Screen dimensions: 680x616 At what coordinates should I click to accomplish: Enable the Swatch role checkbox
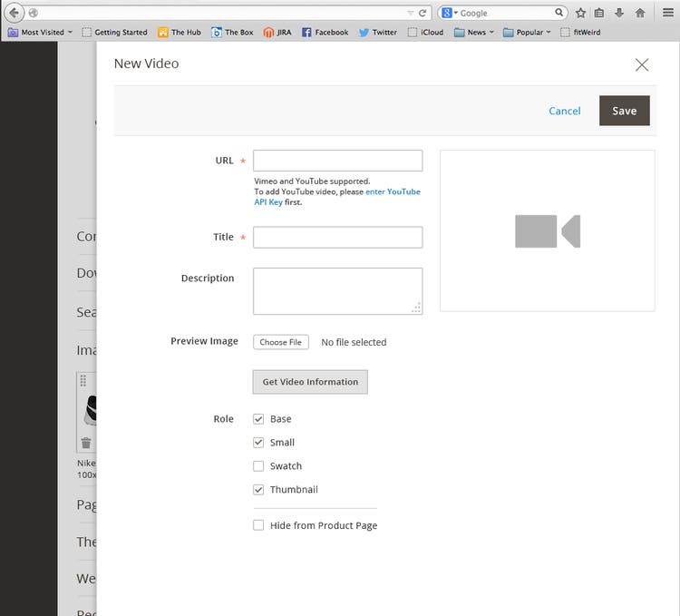click(x=258, y=466)
